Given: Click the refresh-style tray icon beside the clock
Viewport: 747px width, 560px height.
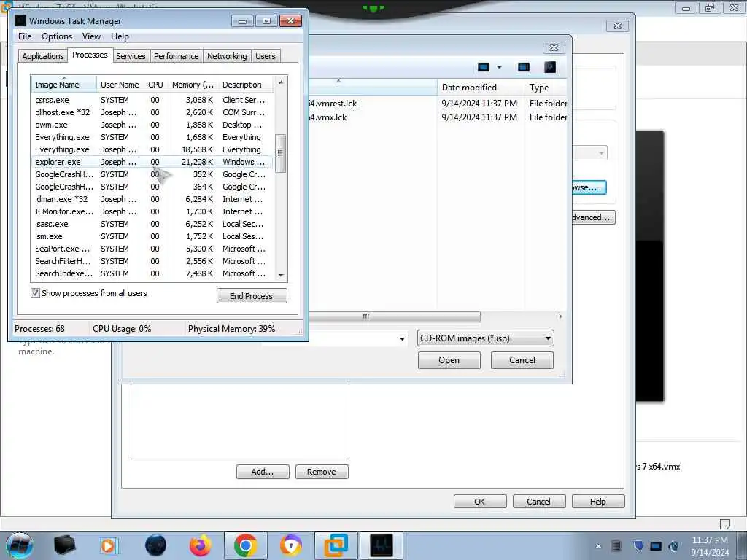Looking at the screenshot, I should [673, 546].
